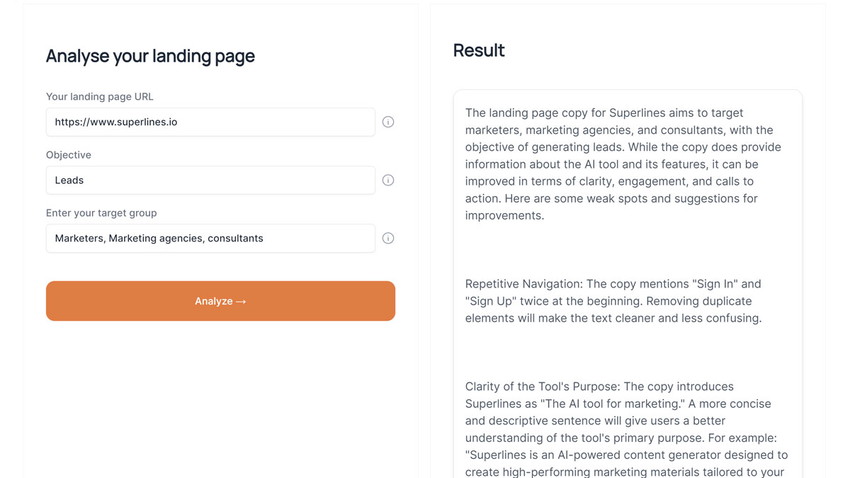850x478 pixels.
Task: Click the 'Objective' field label
Action: tap(68, 154)
